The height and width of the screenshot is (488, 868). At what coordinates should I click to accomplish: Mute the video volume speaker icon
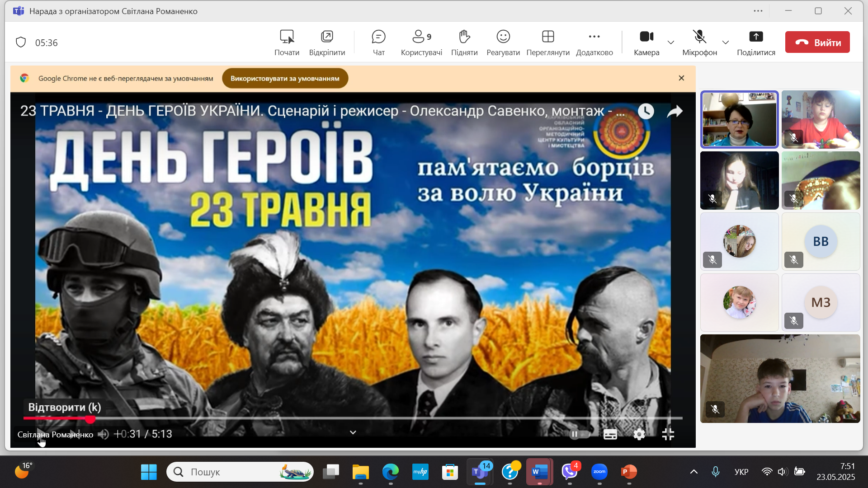click(103, 434)
